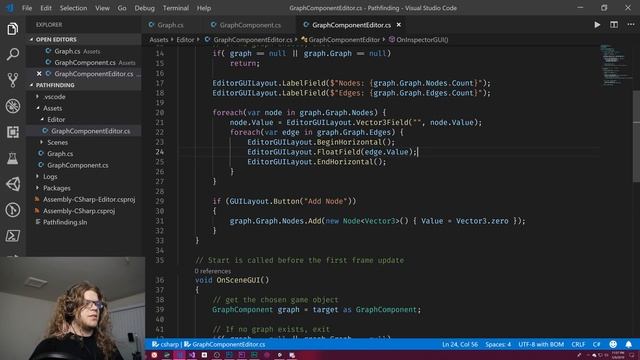Click line number 29 in the gutter

tap(159, 201)
